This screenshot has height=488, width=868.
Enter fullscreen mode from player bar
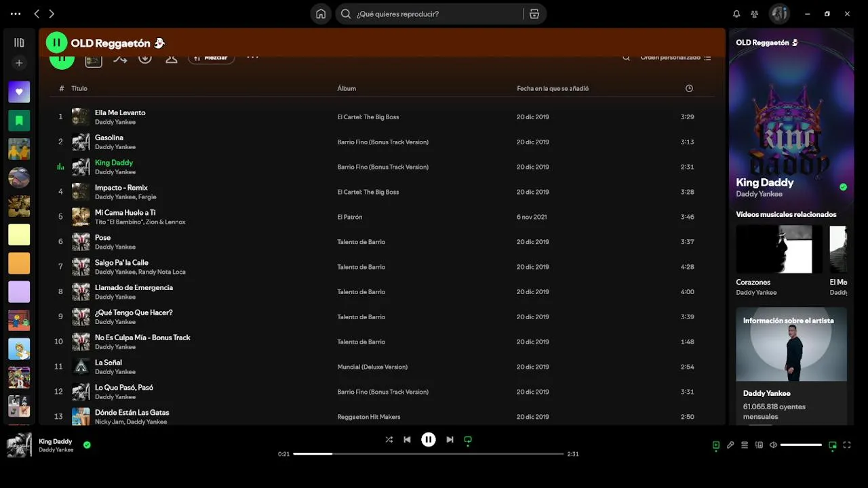847,445
